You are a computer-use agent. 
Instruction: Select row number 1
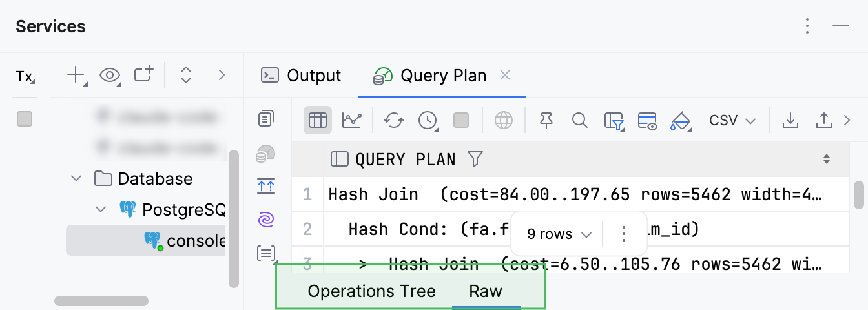pyautogui.click(x=307, y=194)
